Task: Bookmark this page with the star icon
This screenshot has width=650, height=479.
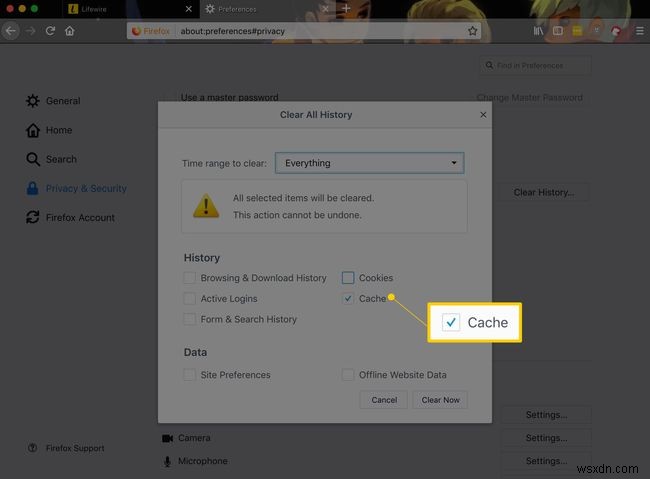Action: click(x=472, y=31)
